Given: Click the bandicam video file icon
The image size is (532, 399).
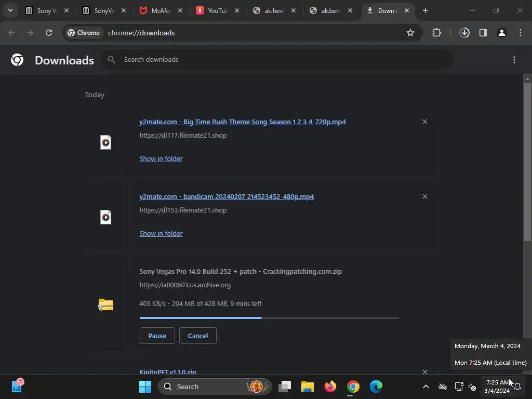Looking at the screenshot, I should click(x=105, y=218).
